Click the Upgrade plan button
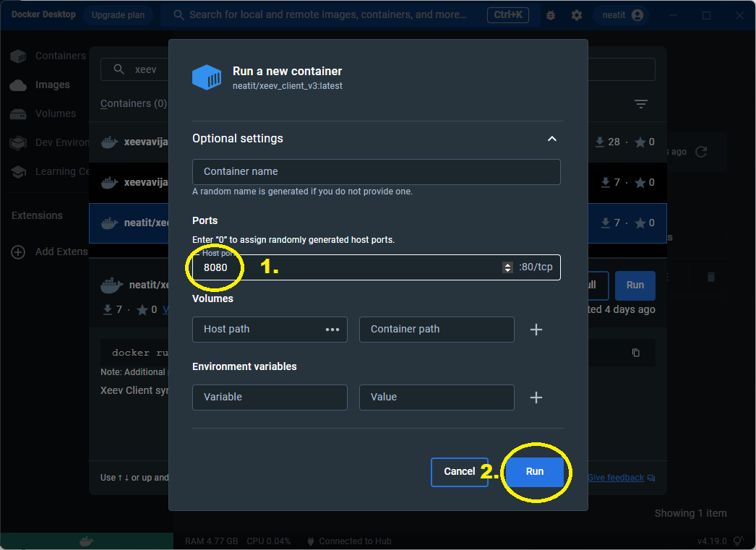The width and height of the screenshot is (756, 550). point(117,15)
